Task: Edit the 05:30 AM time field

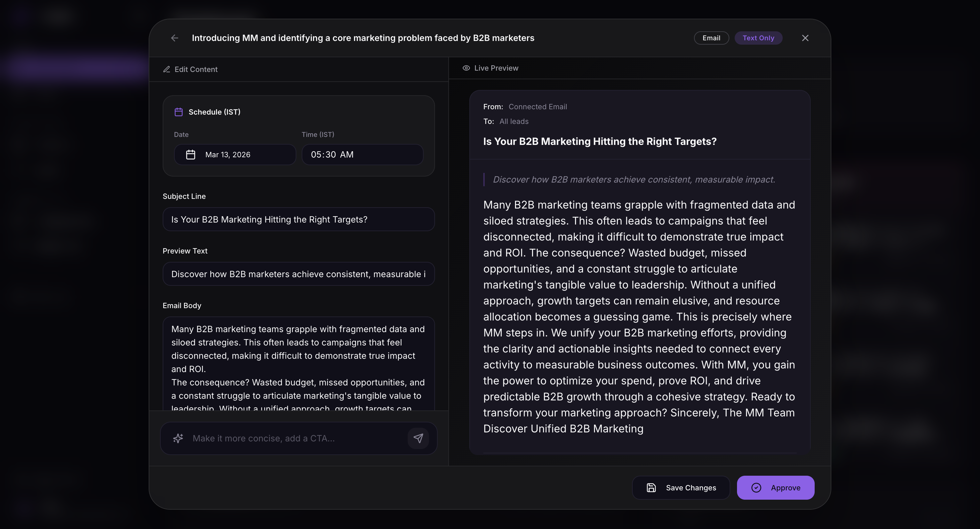Action: pyautogui.click(x=362, y=154)
